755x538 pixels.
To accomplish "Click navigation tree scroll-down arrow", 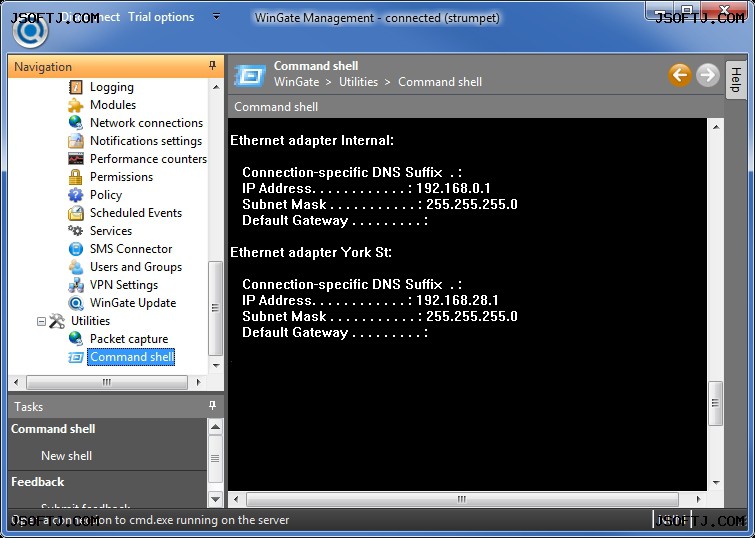I will point(216,366).
